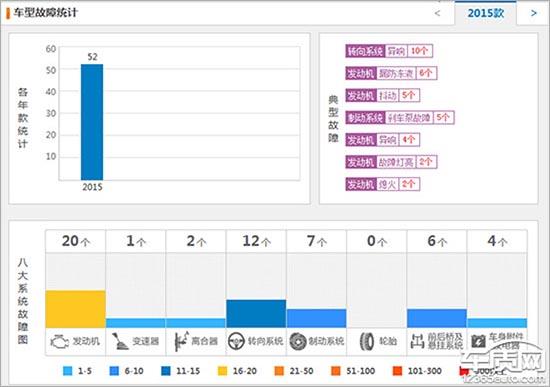
Task: Click the 典型故障 vertical label
Action: click(x=333, y=119)
